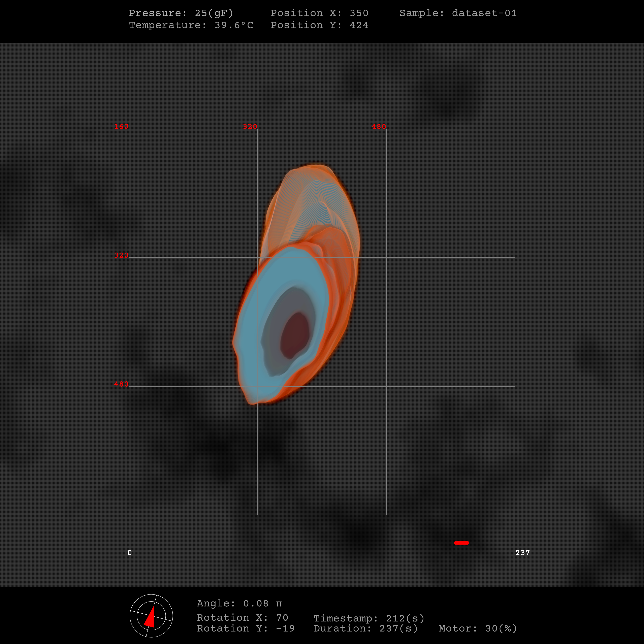Click the Motor: 30(%) readout
This screenshot has width=644, height=644.
click(478, 628)
